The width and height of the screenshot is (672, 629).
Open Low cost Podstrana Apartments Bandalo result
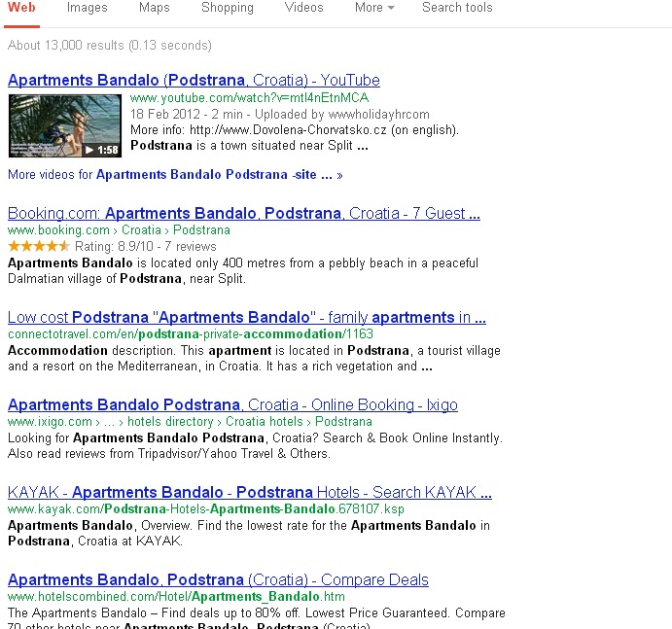coord(246,317)
